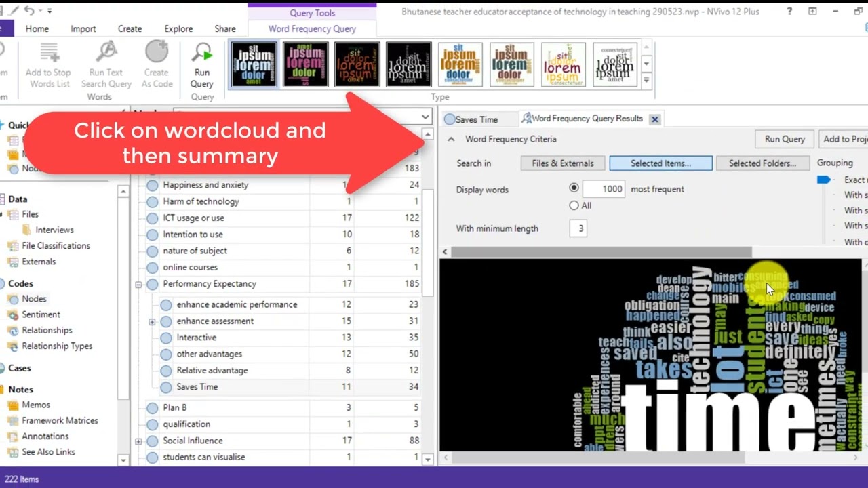Click horizontal scrollbar of criteria panel
This screenshot has height=488, width=868.
[x=601, y=252]
